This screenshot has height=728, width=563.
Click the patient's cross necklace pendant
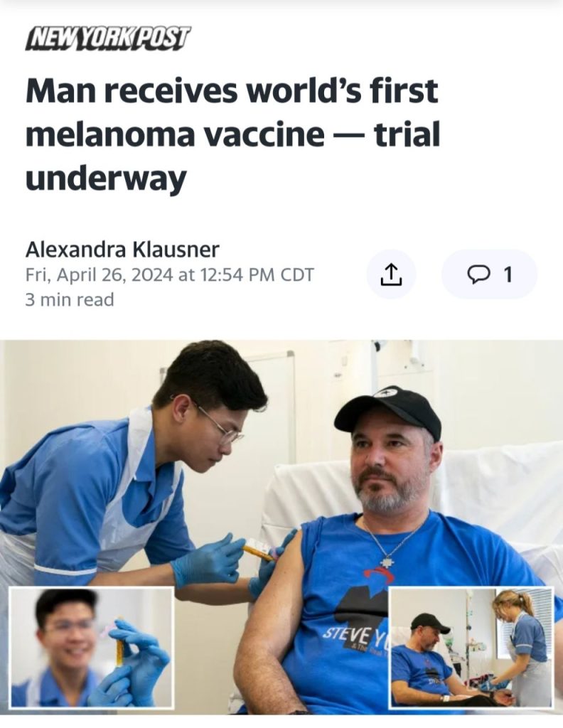[385, 562]
